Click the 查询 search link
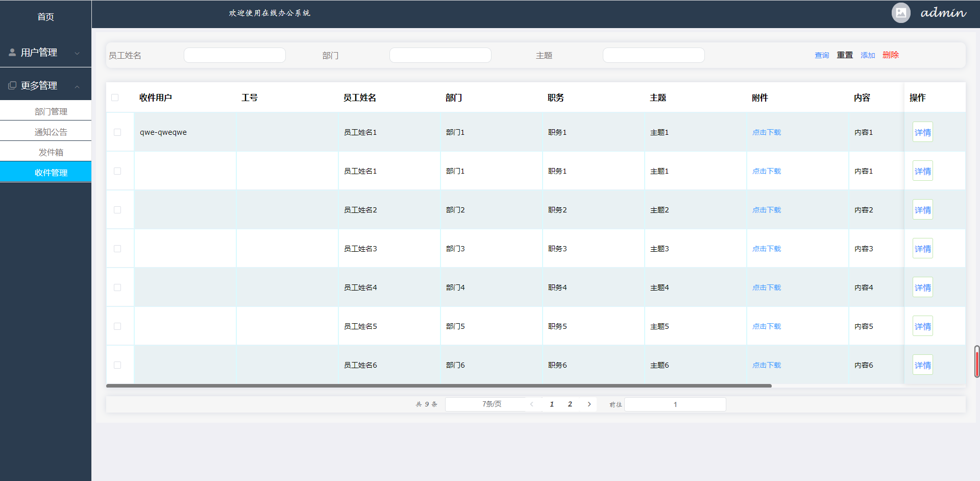Viewport: 980px width, 481px height. (x=822, y=55)
